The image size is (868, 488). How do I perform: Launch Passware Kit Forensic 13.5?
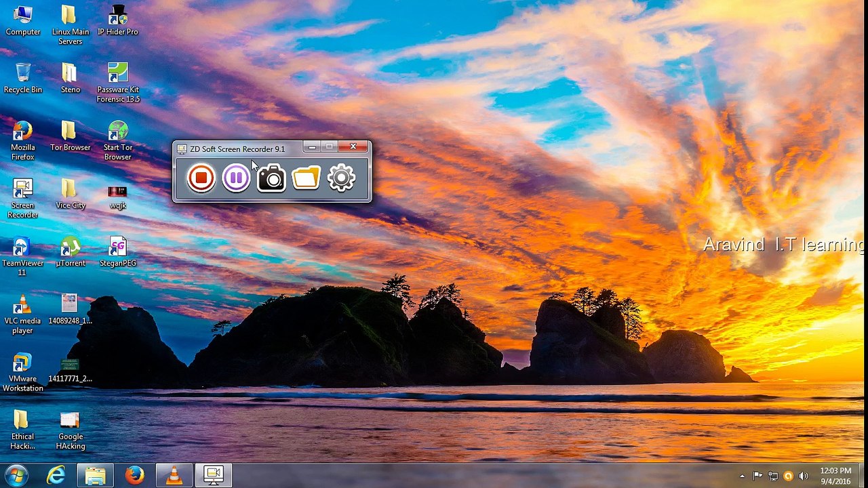(118, 83)
